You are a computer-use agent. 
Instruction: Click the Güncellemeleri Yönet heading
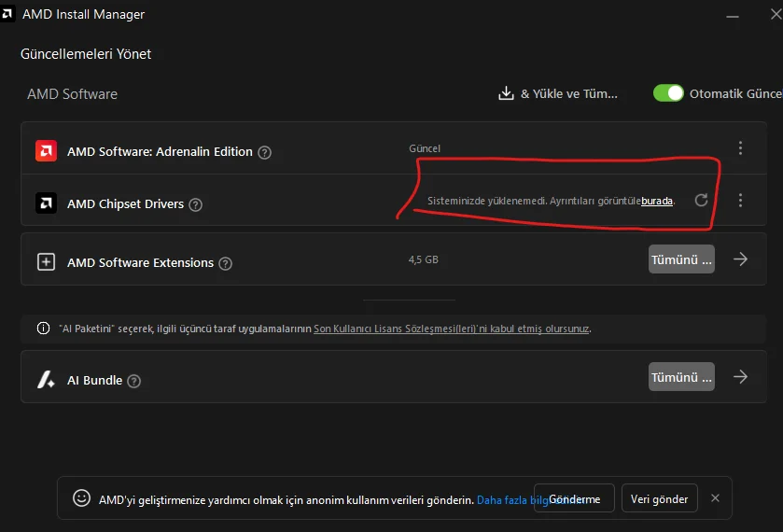(x=86, y=54)
